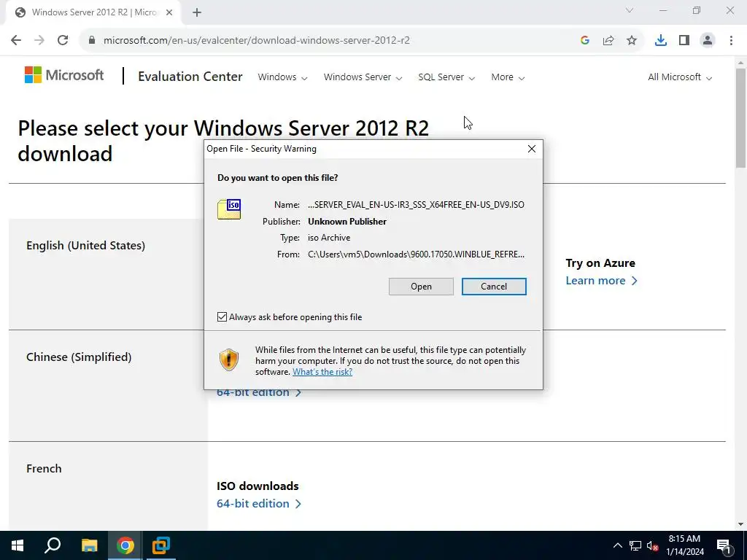Click the Open button in the security dialog

(x=421, y=286)
